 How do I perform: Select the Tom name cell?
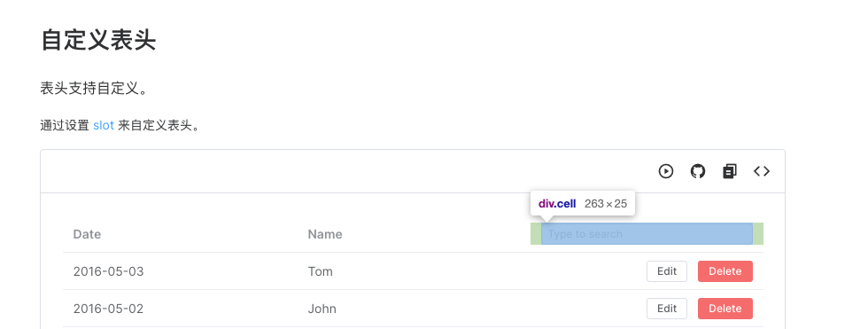(x=321, y=271)
